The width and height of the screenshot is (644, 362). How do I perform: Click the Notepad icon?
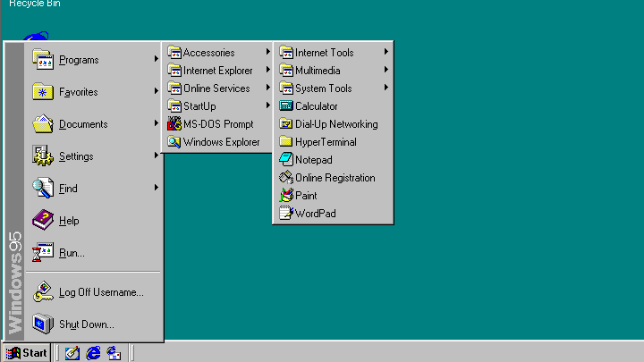coord(286,160)
